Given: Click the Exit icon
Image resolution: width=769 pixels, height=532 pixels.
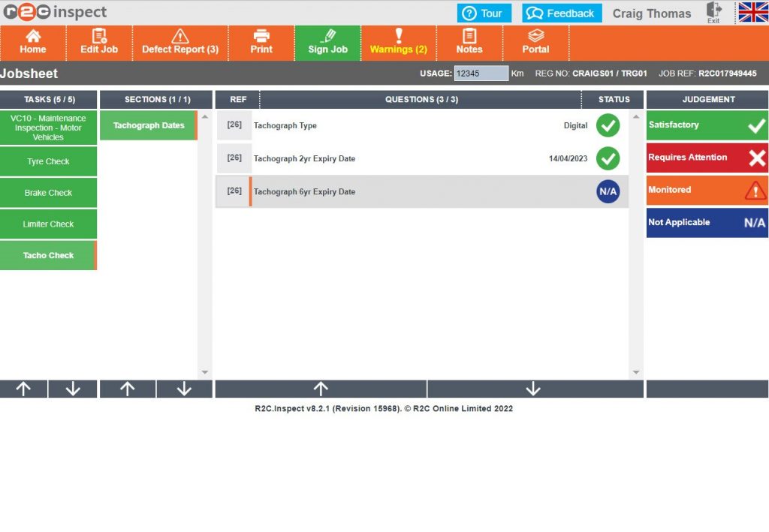Looking at the screenshot, I should click(x=713, y=13).
